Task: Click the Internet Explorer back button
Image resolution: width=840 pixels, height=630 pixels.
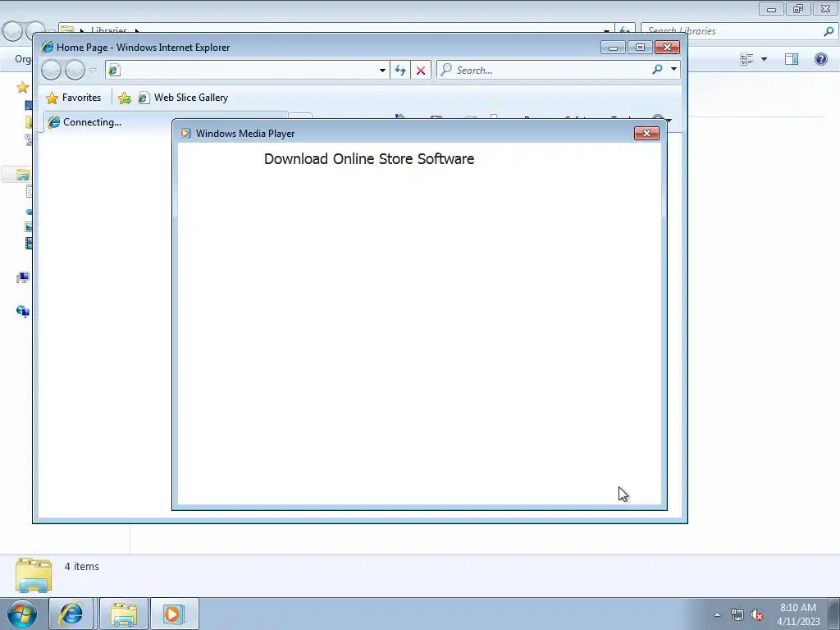Action: [x=52, y=71]
